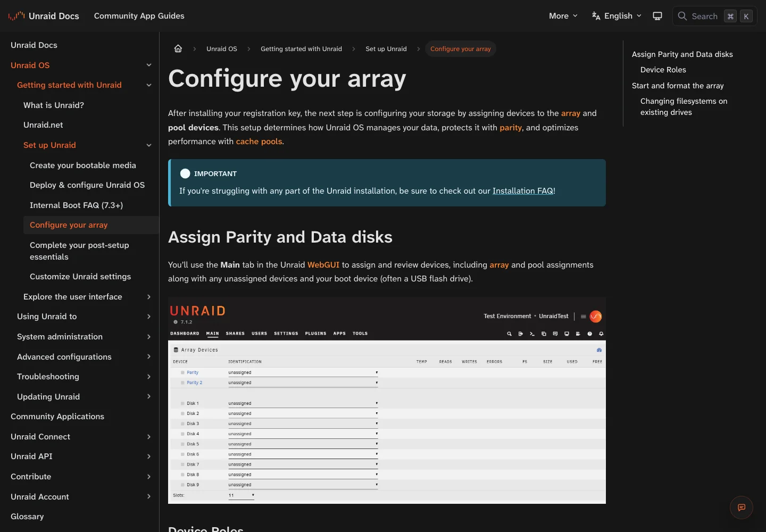Open the More menu dropdown
This screenshot has width=766, height=532.
click(563, 16)
